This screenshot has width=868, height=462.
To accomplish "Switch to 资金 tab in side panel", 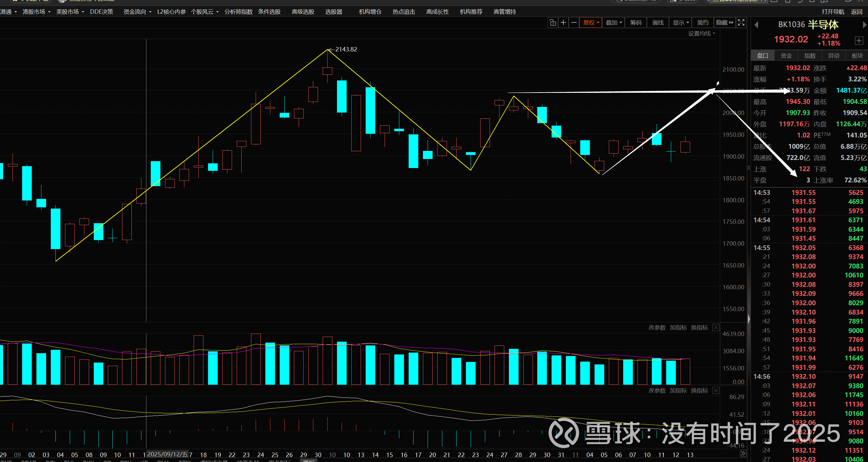I will [x=786, y=55].
